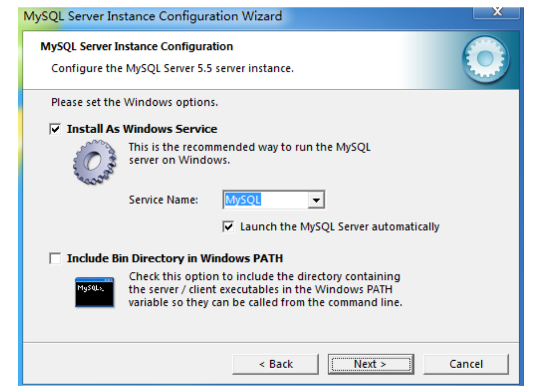Click the recommended way description text
The height and width of the screenshot is (392, 541).
(x=250, y=154)
